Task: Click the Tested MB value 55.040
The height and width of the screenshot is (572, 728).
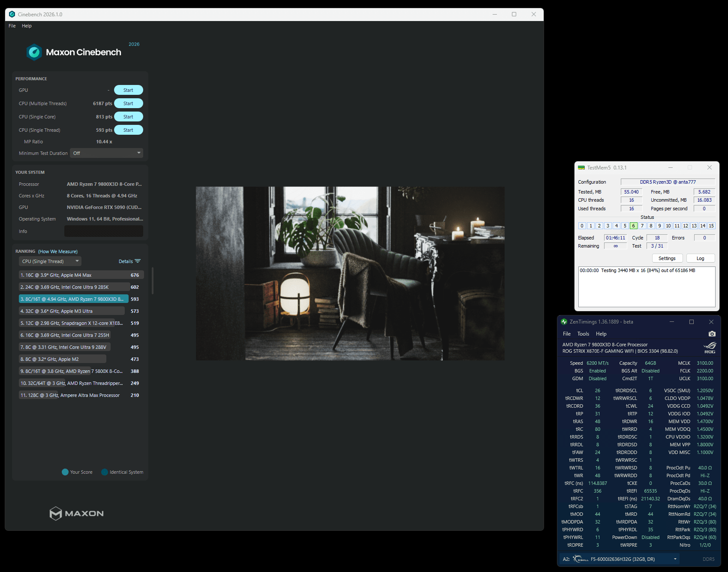Action: 632,192
